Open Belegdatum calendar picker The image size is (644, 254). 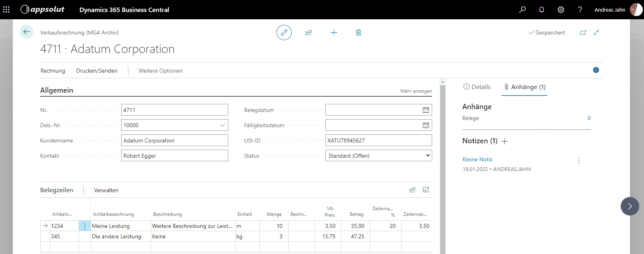click(426, 110)
